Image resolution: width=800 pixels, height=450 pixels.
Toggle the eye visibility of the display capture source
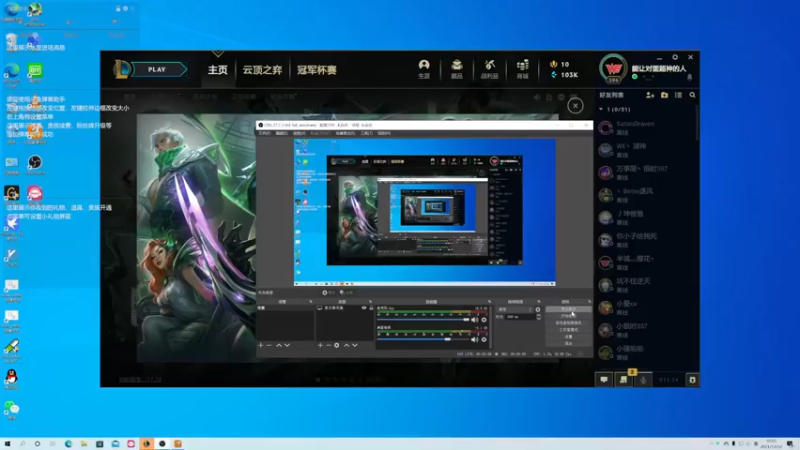(364, 308)
